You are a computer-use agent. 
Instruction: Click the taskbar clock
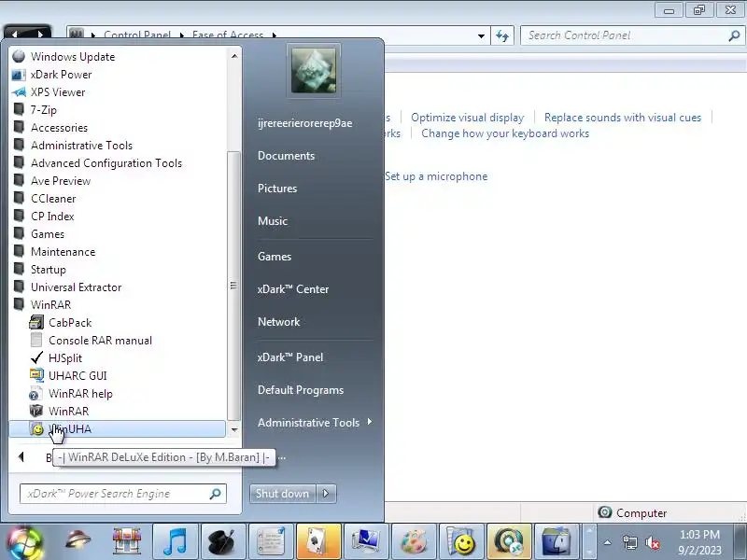pyautogui.click(x=699, y=542)
